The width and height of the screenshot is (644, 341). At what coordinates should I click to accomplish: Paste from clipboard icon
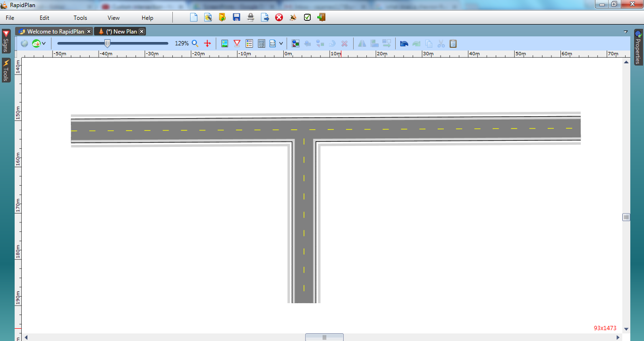click(x=453, y=43)
